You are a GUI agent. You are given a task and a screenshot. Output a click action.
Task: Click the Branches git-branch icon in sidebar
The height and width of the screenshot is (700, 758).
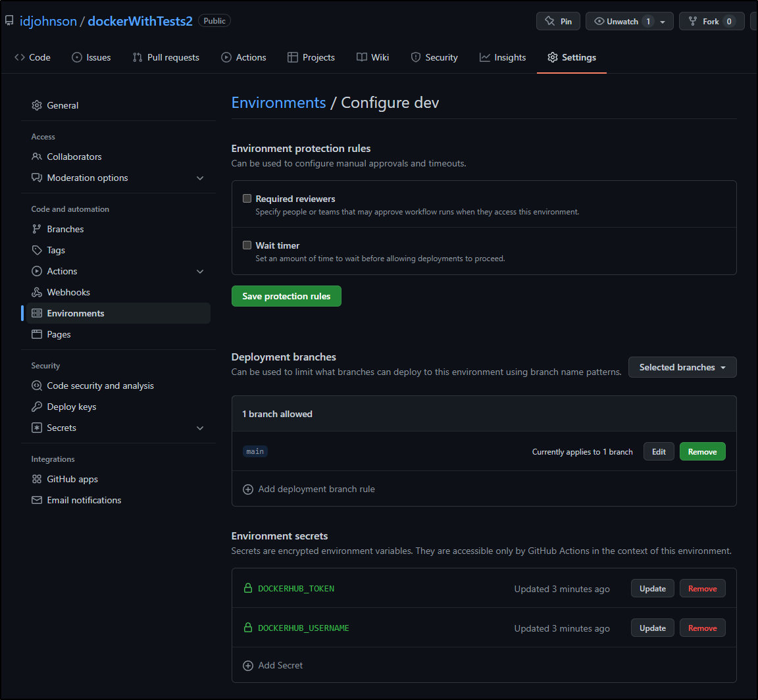pos(37,229)
